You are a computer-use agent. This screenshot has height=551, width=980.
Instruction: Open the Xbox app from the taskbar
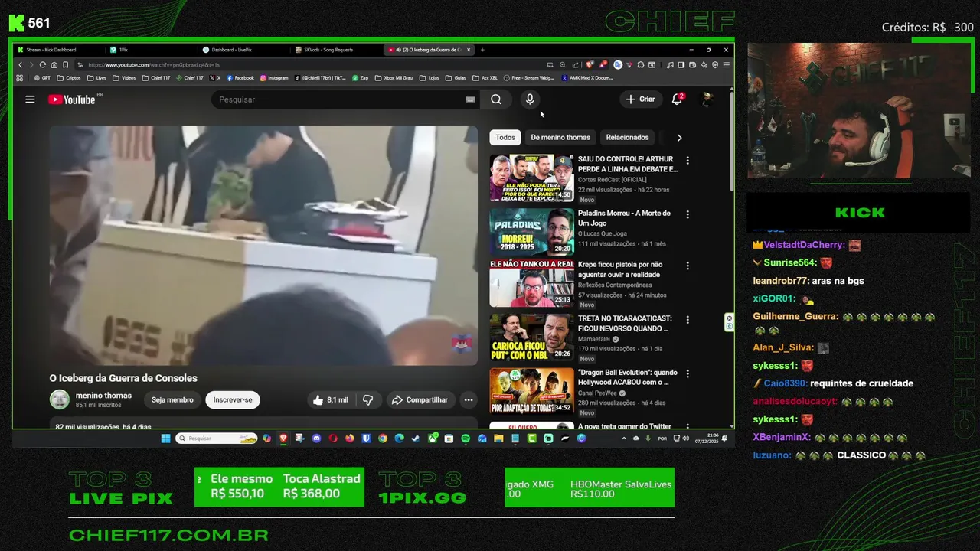point(433,439)
